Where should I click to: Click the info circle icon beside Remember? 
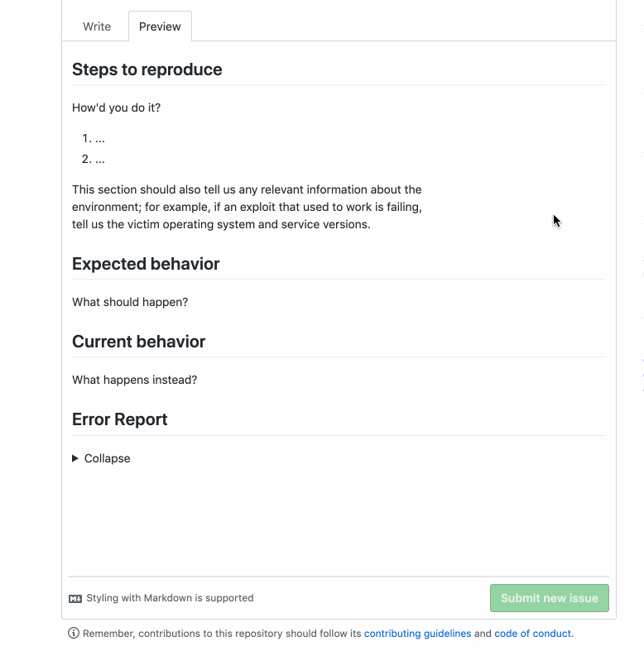pyautogui.click(x=74, y=633)
